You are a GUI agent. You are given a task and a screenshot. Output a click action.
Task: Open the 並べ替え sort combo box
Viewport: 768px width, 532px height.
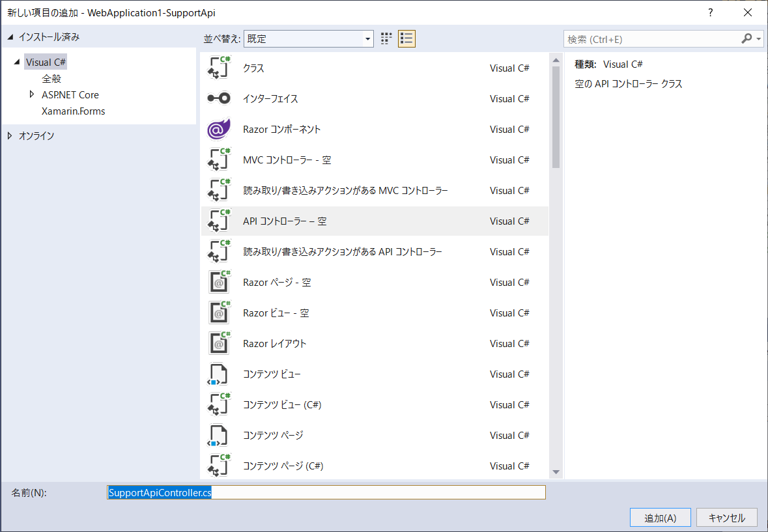309,38
